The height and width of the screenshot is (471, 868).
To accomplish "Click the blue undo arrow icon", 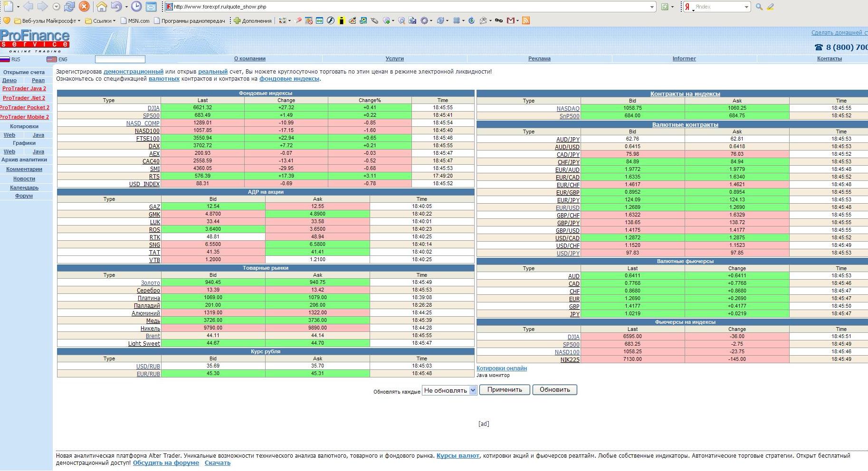I will (116, 7).
